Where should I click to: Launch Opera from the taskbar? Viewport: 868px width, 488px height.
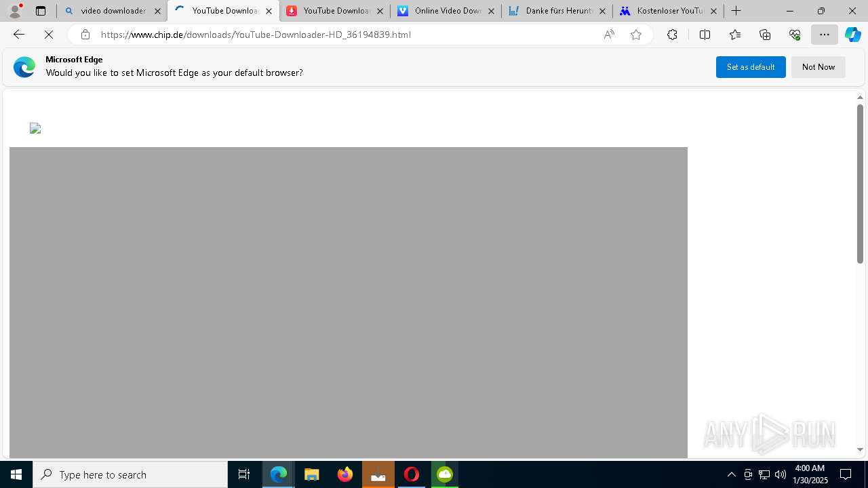[x=412, y=474]
